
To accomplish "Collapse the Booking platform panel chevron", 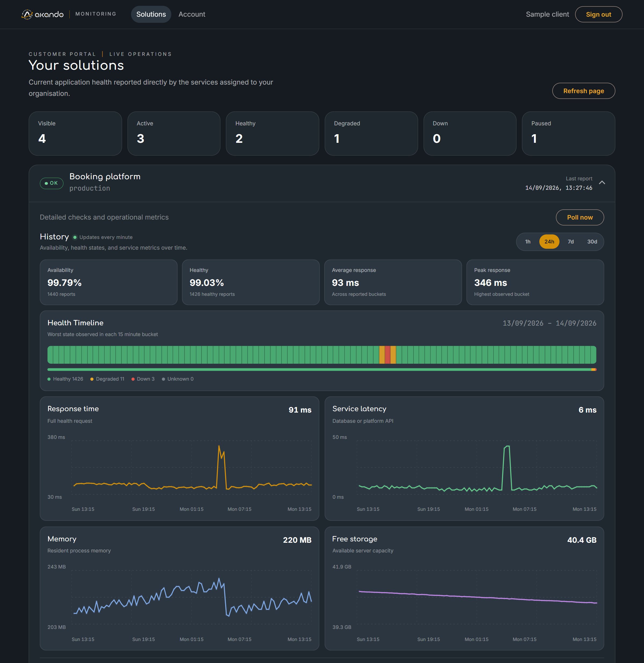I will tap(602, 183).
